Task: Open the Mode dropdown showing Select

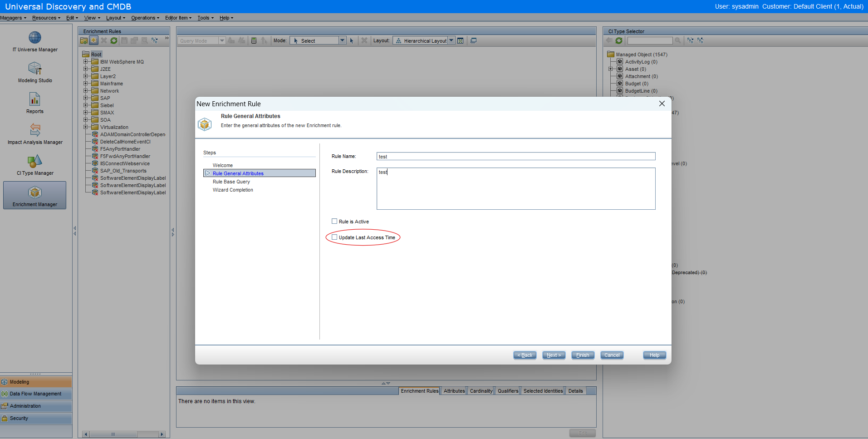Action: pyautogui.click(x=342, y=40)
